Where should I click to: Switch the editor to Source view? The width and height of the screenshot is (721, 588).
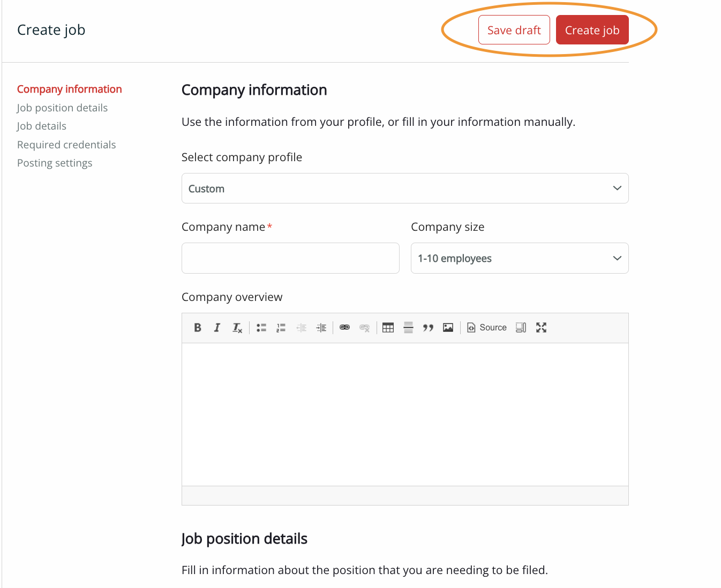487,328
